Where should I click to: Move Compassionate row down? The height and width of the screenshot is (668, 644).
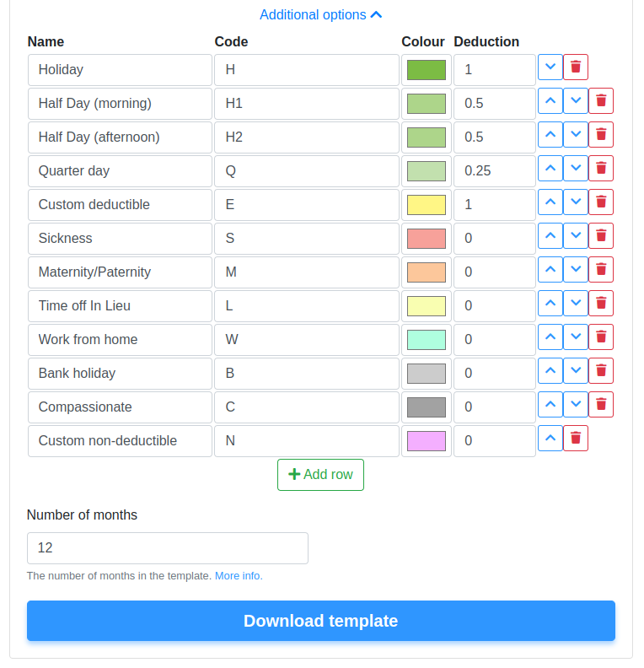(x=576, y=404)
